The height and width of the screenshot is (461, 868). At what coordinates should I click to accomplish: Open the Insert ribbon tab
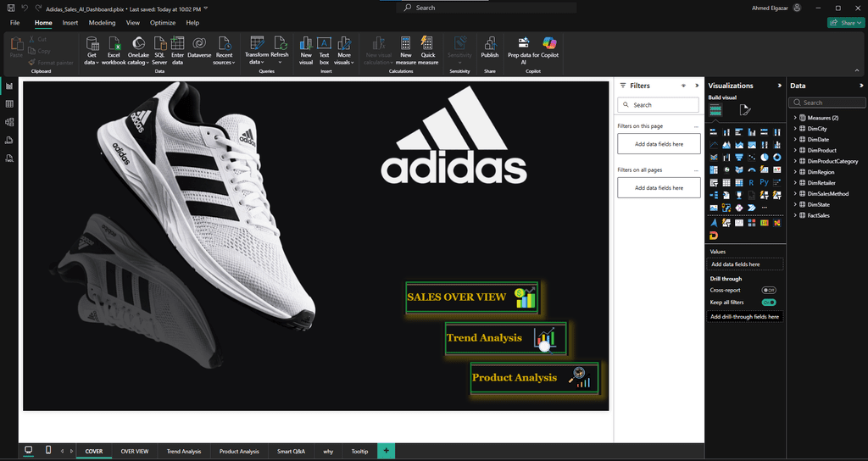coord(70,23)
